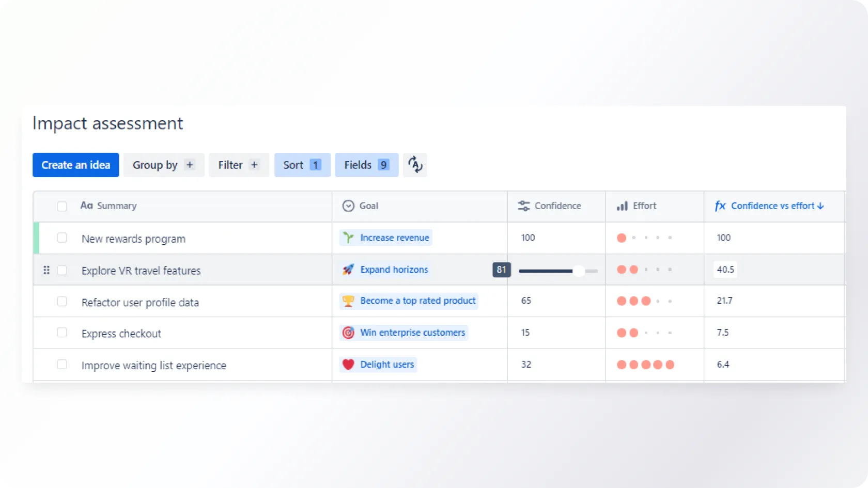868x488 pixels.
Task: Click the rocket icon beside Expand horizons
Action: (348, 270)
